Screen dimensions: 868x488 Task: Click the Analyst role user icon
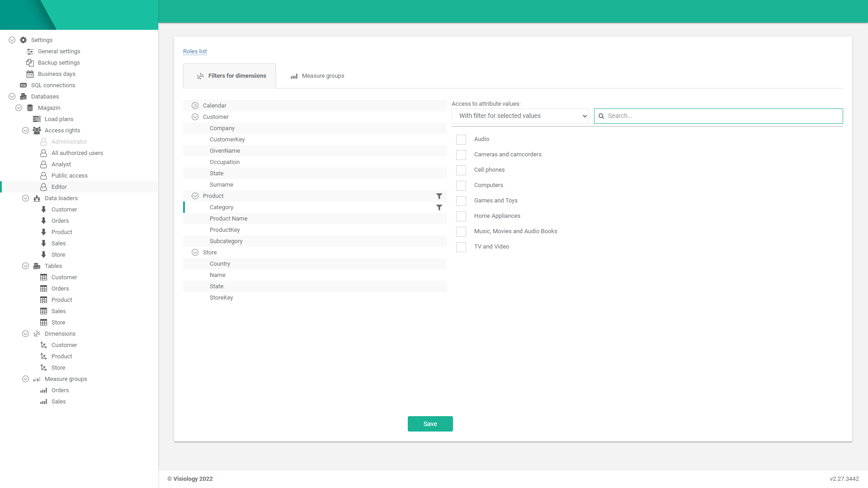pyautogui.click(x=43, y=164)
